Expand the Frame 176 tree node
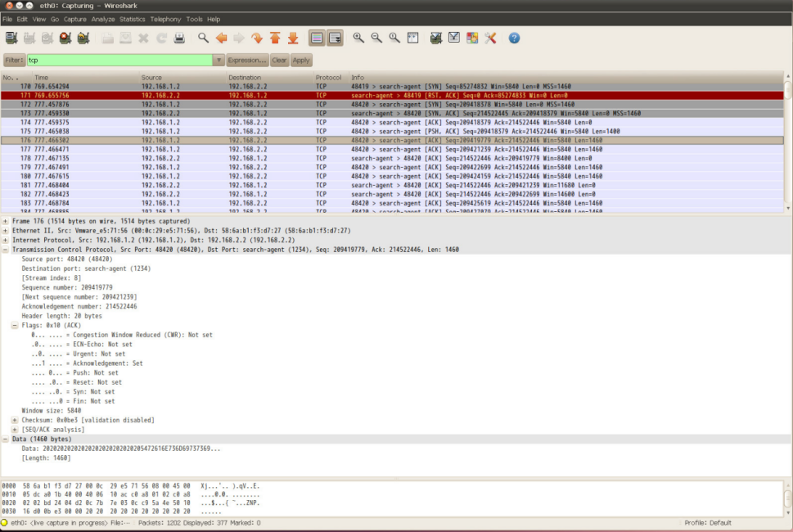This screenshot has height=532, width=793. (x=6, y=221)
